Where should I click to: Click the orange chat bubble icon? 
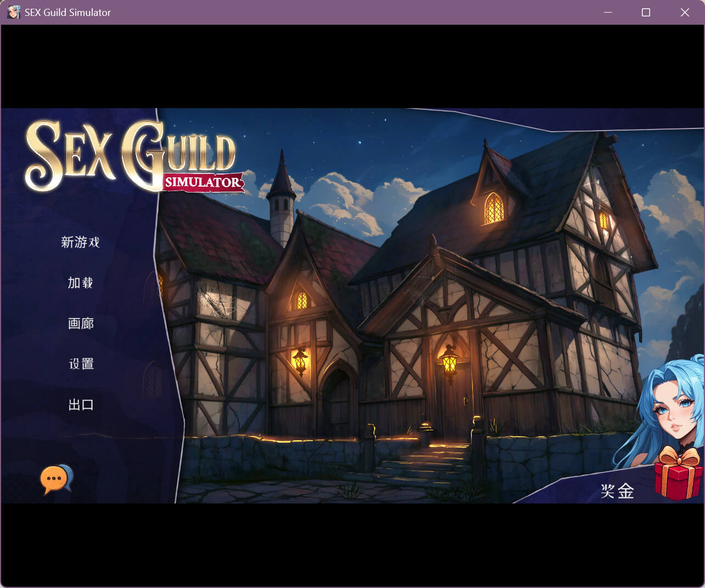pos(55,479)
